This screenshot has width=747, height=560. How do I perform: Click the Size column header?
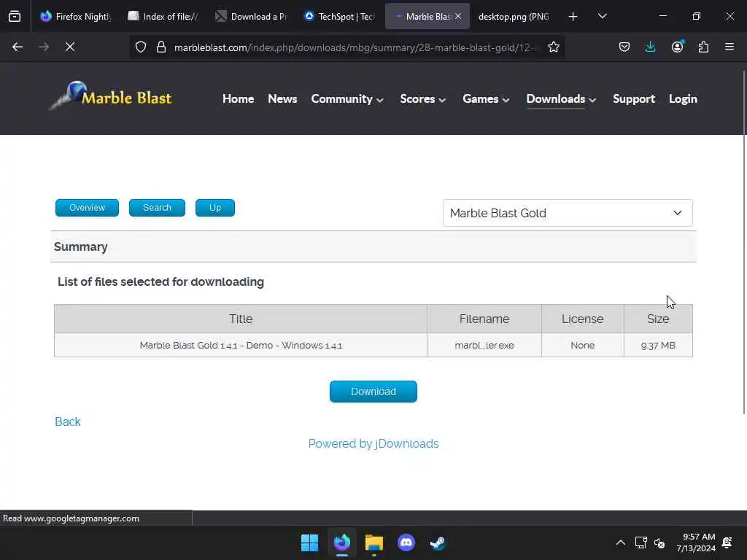pos(658,319)
